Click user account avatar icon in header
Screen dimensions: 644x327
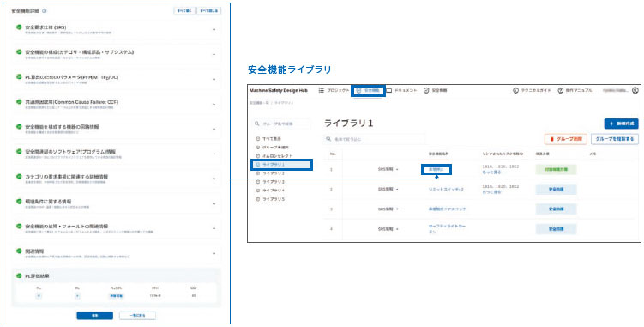click(635, 90)
